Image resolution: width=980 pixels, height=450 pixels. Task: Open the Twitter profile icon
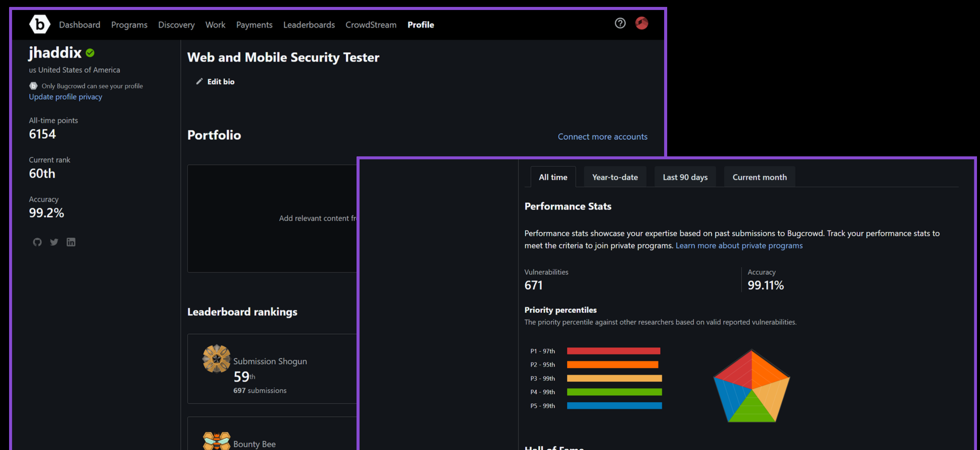54,242
